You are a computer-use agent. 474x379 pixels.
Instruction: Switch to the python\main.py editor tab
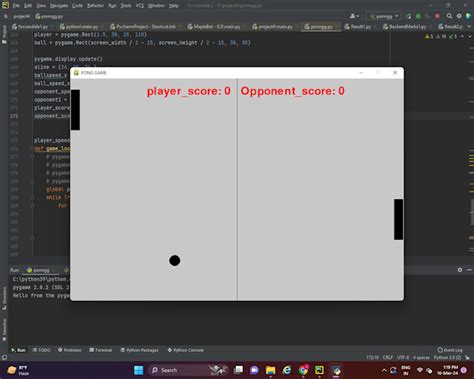click(79, 26)
